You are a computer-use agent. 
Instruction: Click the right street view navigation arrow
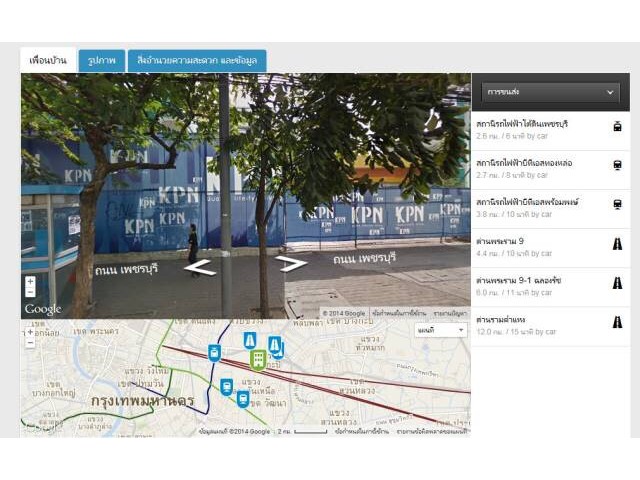(291, 264)
